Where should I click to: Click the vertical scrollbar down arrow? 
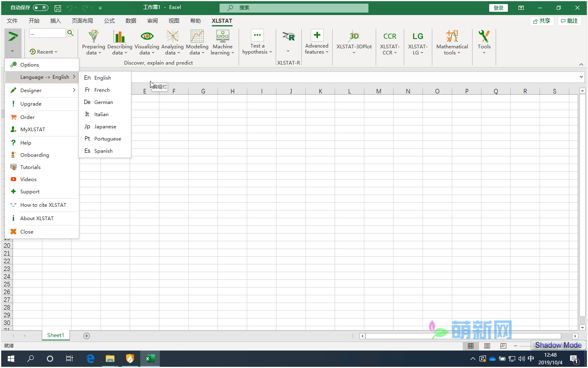pos(582,327)
